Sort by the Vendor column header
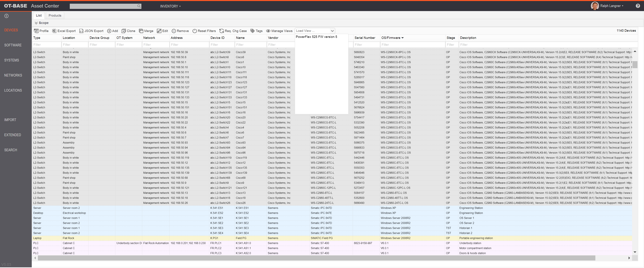 [x=273, y=38]
